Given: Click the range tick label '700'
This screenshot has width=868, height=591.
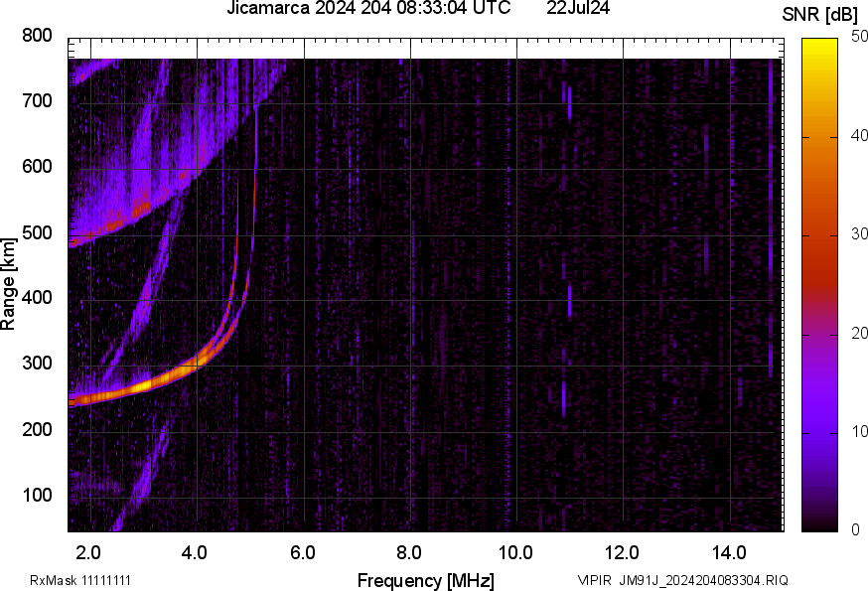Looking at the screenshot, I should pos(37,100).
